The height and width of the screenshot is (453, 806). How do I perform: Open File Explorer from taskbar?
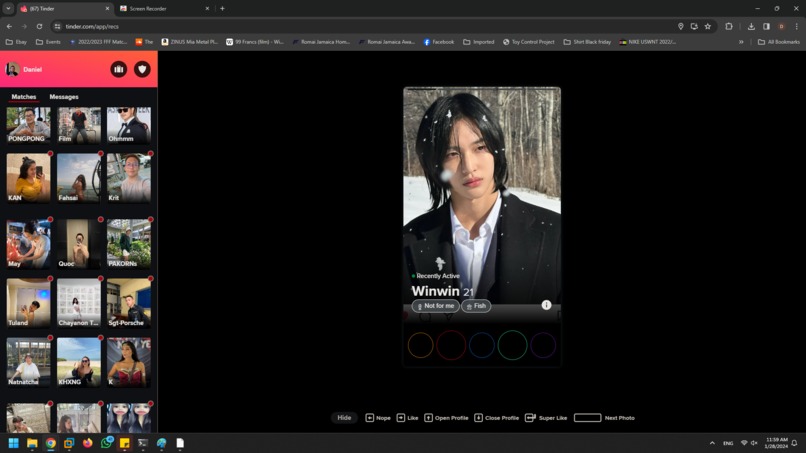coord(32,443)
